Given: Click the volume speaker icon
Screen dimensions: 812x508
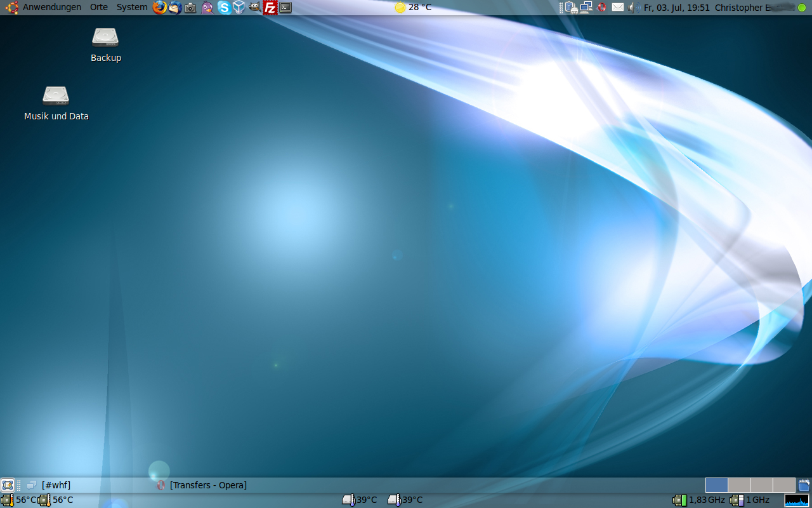Looking at the screenshot, I should pyautogui.click(x=633, y=8).
